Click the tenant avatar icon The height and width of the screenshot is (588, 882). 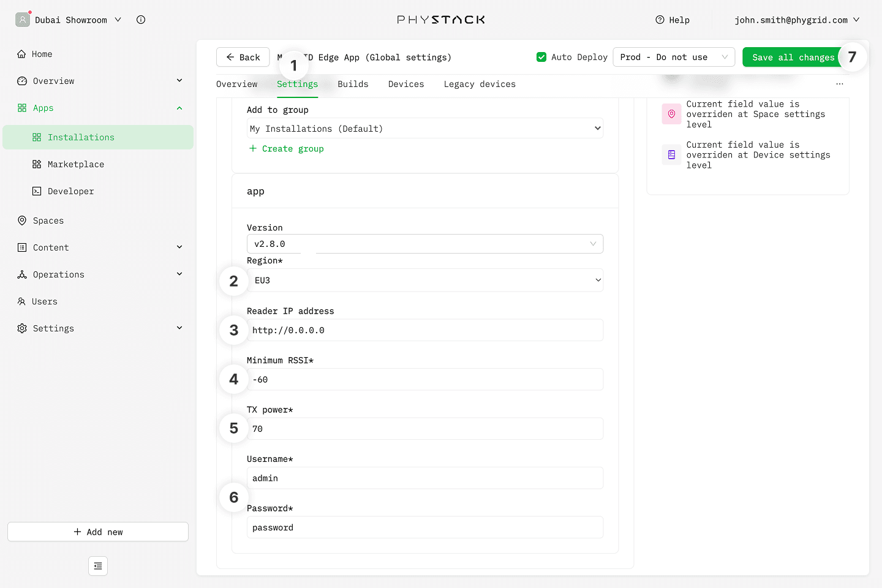tap(23, 20)
